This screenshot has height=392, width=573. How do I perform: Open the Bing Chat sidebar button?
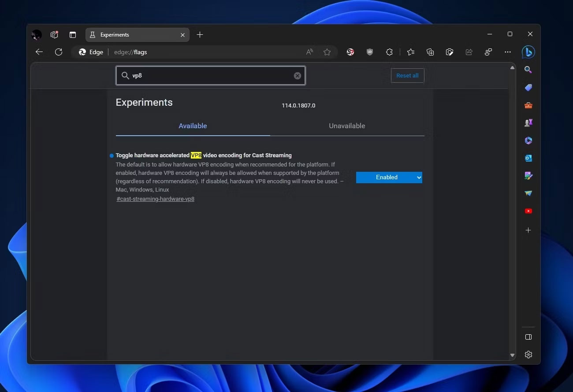[528, 52]
